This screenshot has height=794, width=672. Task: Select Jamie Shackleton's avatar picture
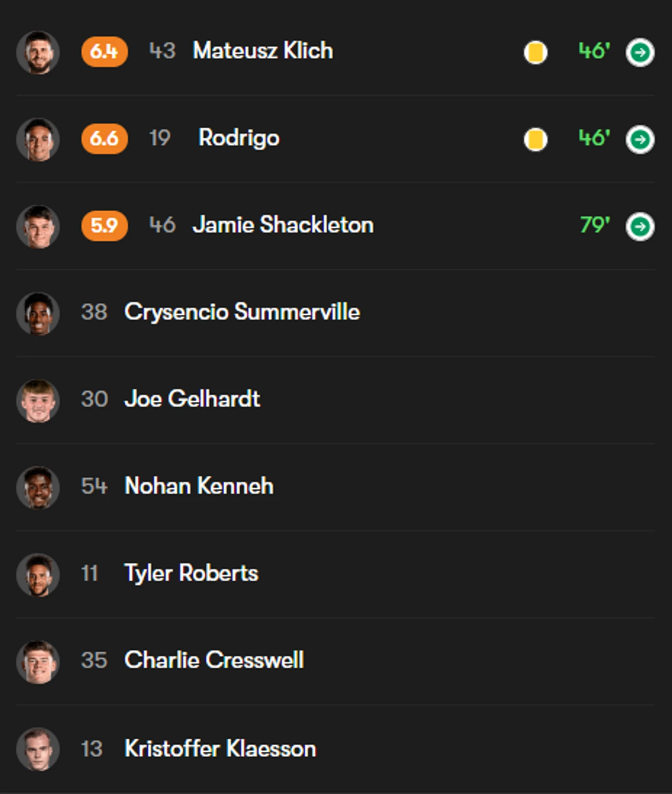pyautogui.click(x=38, y=226)
